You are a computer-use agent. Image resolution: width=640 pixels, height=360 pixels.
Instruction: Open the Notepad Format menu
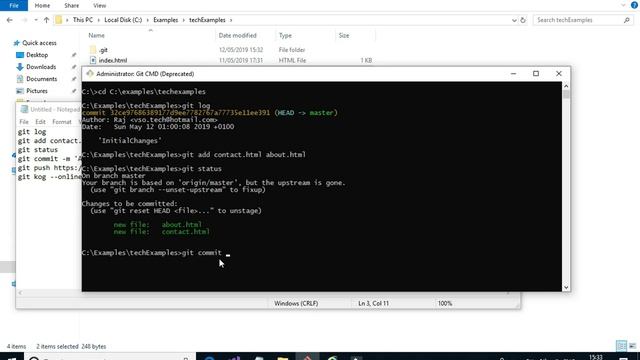tap(62, 122)
